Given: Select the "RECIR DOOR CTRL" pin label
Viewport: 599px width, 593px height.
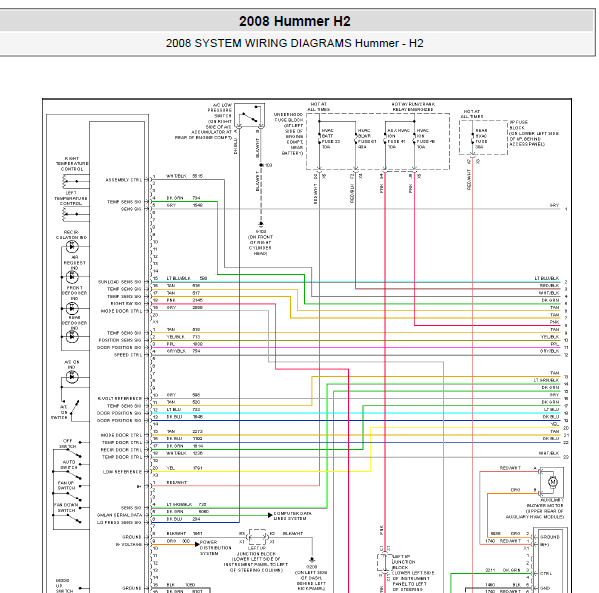Looking at the screenshot, I should (121, 450).
